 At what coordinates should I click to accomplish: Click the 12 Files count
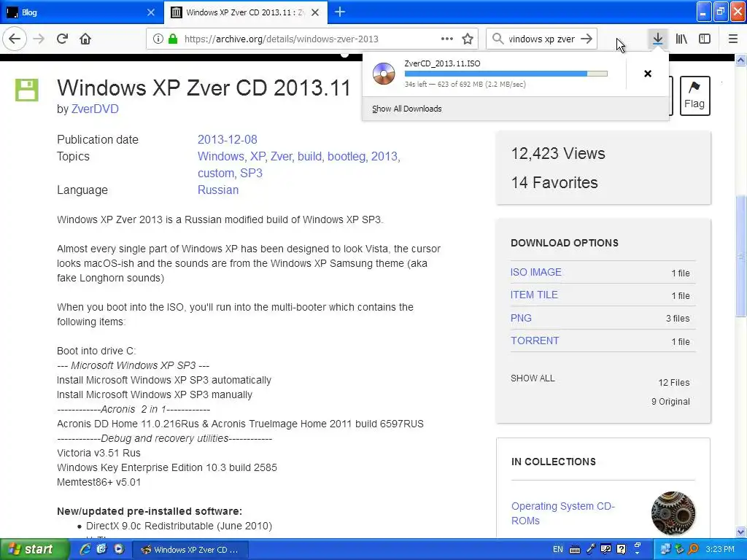(674, 382)
